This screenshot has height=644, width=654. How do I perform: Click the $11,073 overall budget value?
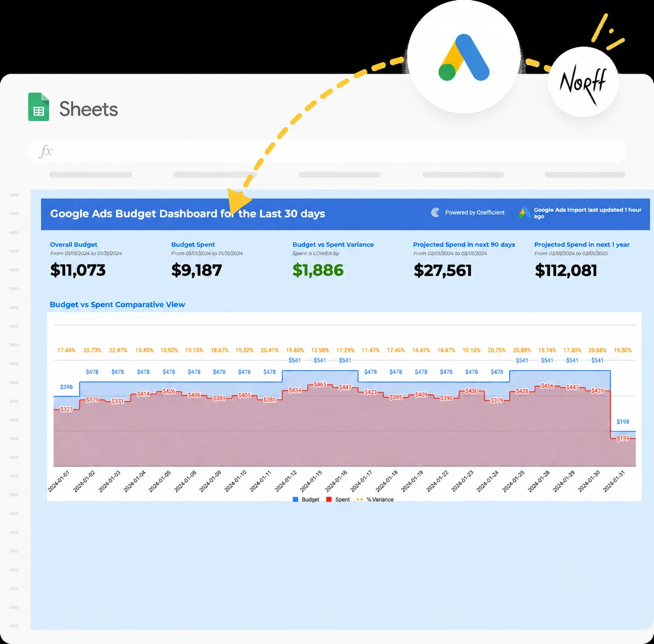tap(78, 270)
